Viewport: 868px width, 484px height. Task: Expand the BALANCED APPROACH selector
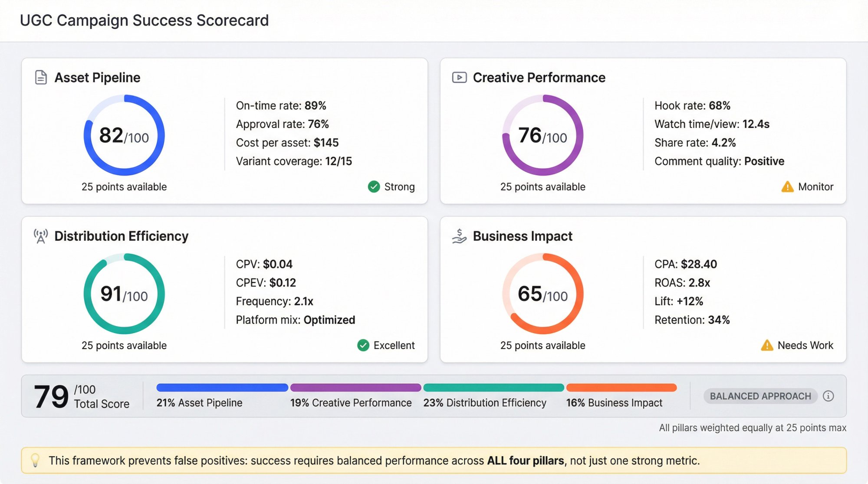760,396
